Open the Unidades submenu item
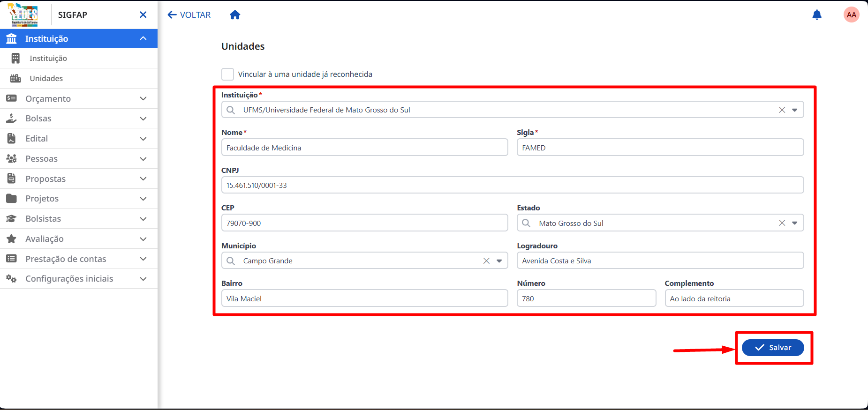The image size is (868, 410). click(x=79, y=78)
